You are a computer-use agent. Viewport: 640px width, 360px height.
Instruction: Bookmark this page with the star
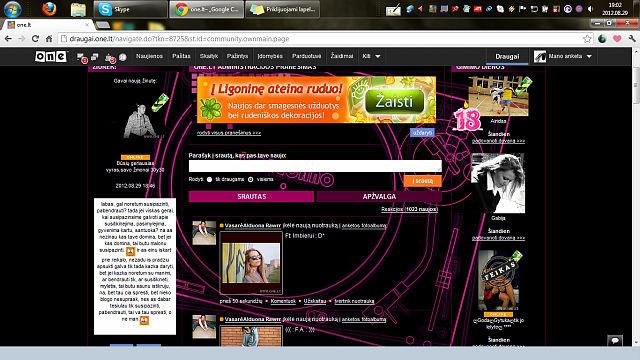pos(587,39)
